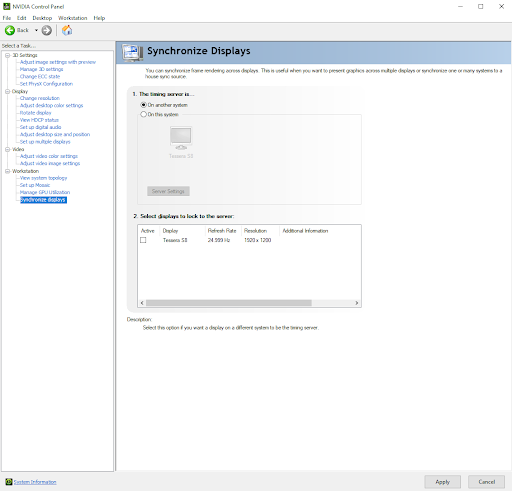Open Adjust desktop size and position

pyautogui.click(x=55, y=134)
